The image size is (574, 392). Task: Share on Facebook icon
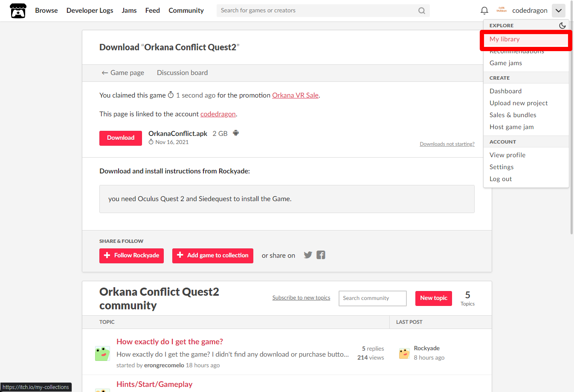[x=321, y=255]
